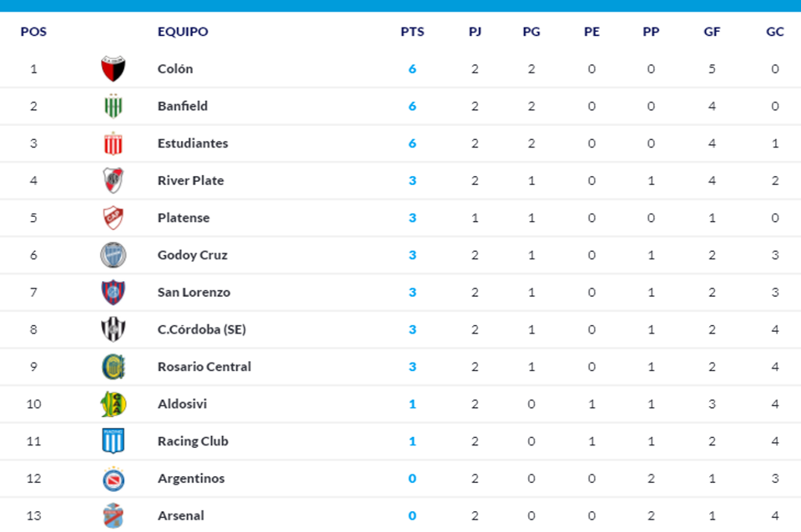801x532 pixels.
Task: Click the Banfield club crest
Action: 113,106
